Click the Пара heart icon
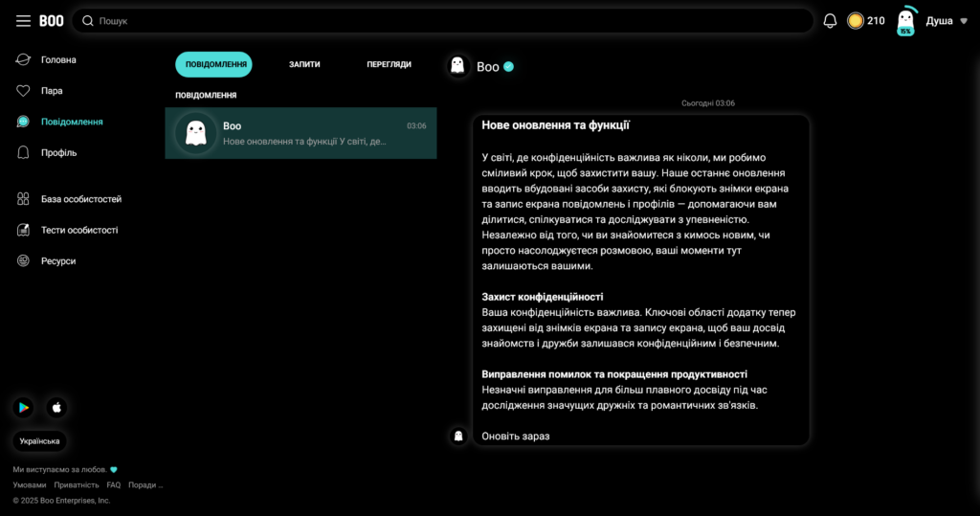The image size is (980, 516). pos(24,91)
